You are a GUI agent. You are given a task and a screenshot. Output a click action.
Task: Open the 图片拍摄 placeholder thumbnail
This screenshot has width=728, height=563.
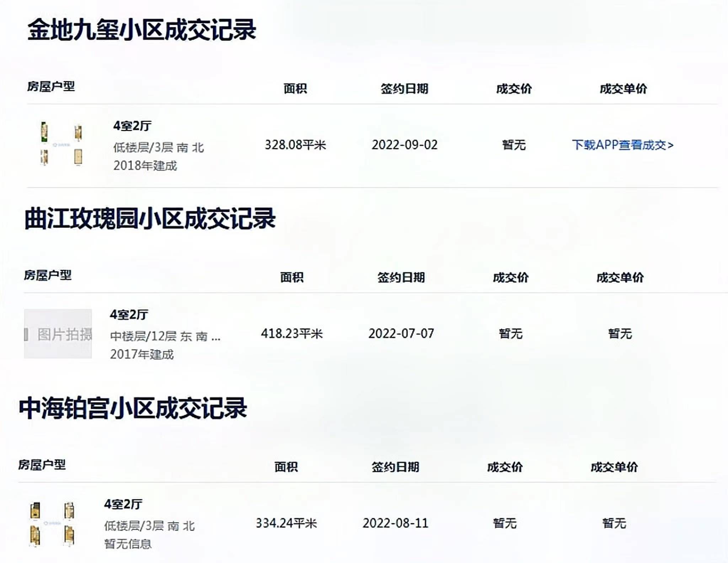click(58, 334)
